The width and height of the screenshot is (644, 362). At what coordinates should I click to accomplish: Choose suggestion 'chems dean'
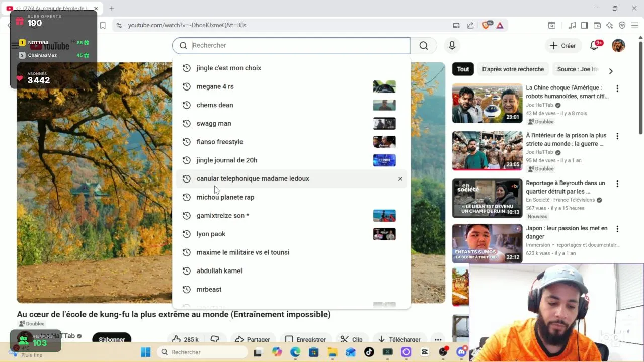point(291,105)
